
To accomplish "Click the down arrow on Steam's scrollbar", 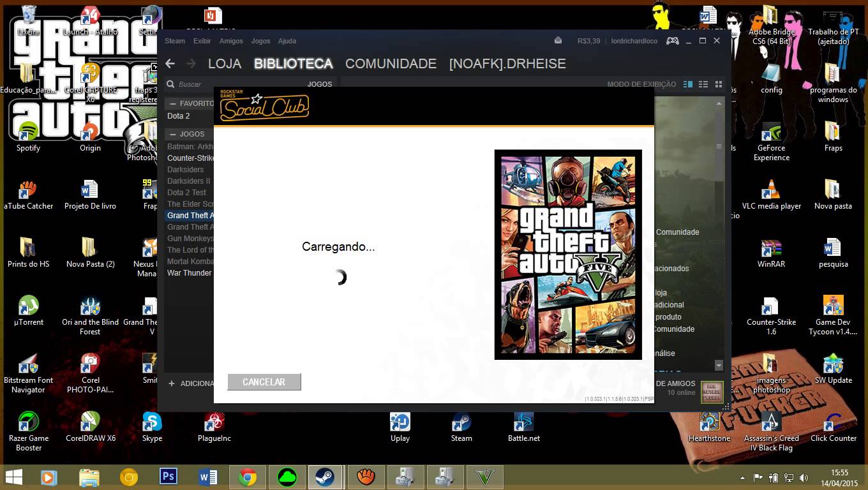I will pyautogui.click(x=719, y=366).
